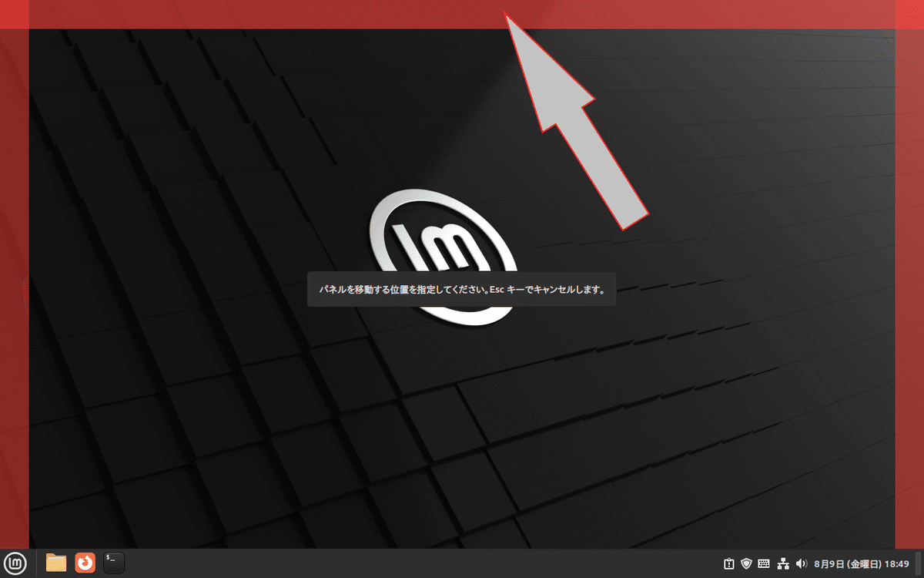Choose the red left edge zone for panel
The image size is (924, 578).
(15, 289)
